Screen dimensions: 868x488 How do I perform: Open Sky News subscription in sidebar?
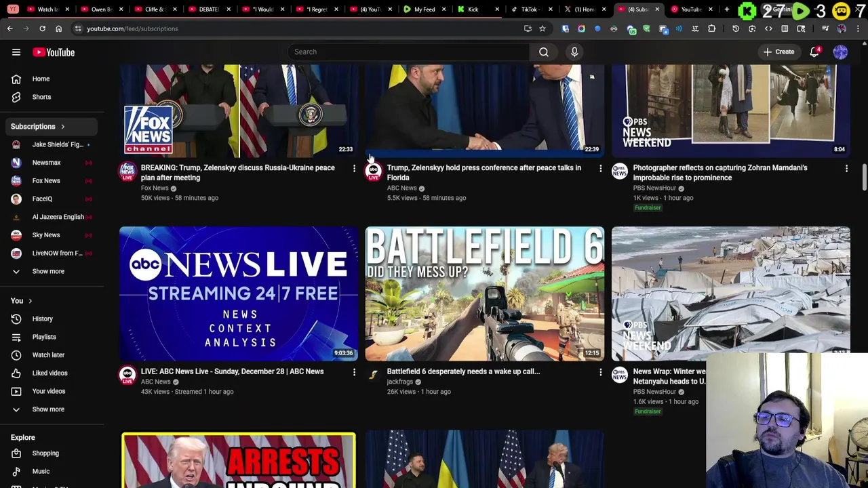[x=52, y=235]
